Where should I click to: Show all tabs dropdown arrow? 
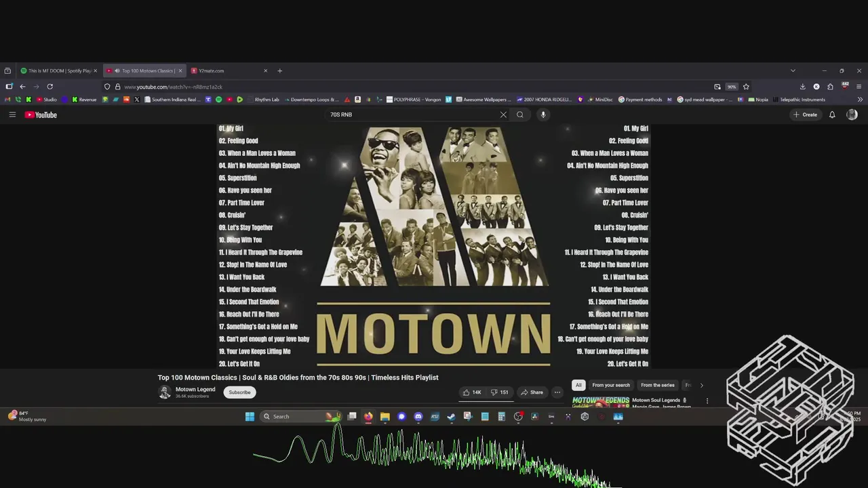(x=793, y=70)
